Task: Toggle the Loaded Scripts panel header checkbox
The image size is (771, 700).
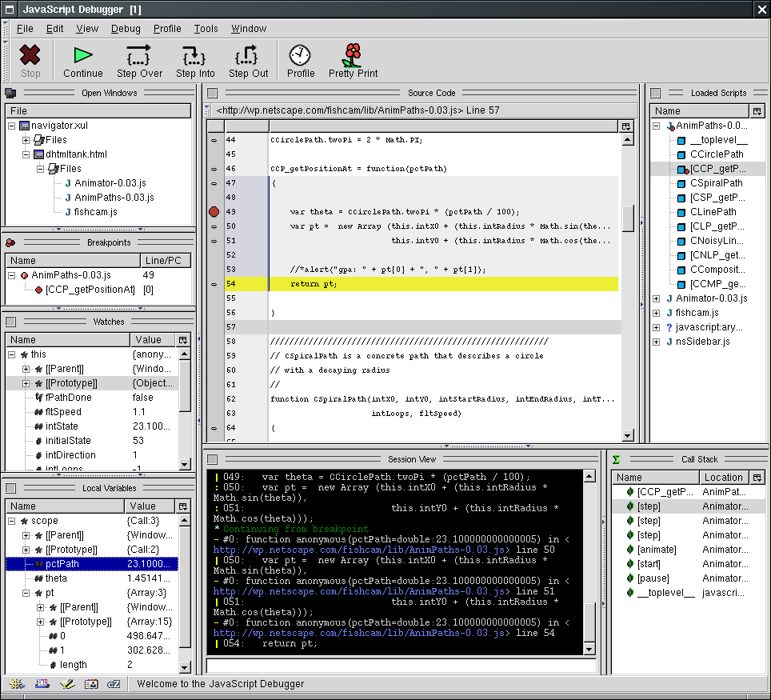Action: (655, 93)
